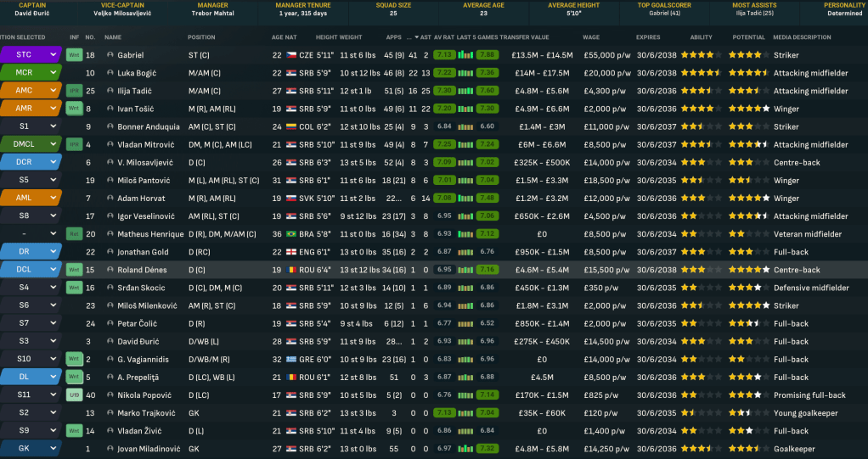Sort by the Transfer Value column header
868x459 pixels.
point(524,37)
